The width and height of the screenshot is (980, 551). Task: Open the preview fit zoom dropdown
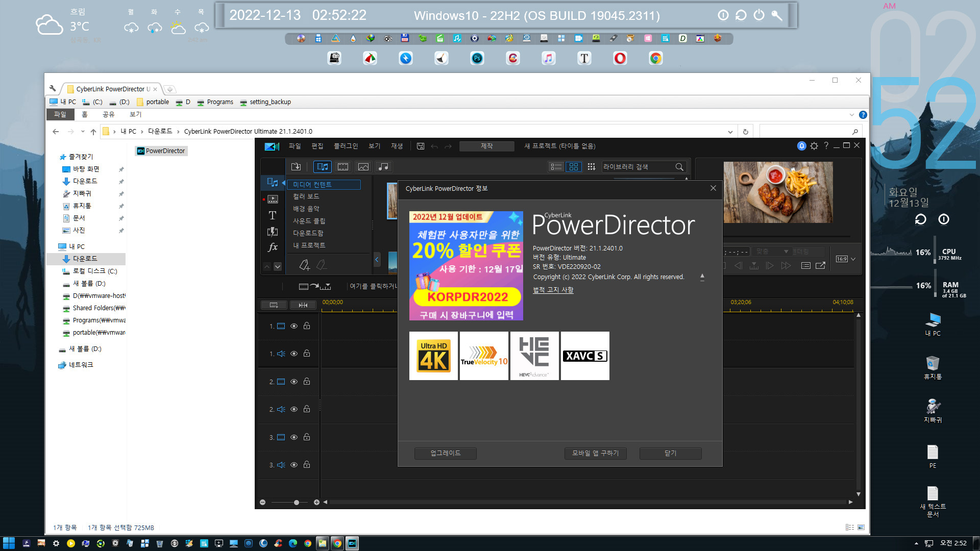[x=772, y=252]
